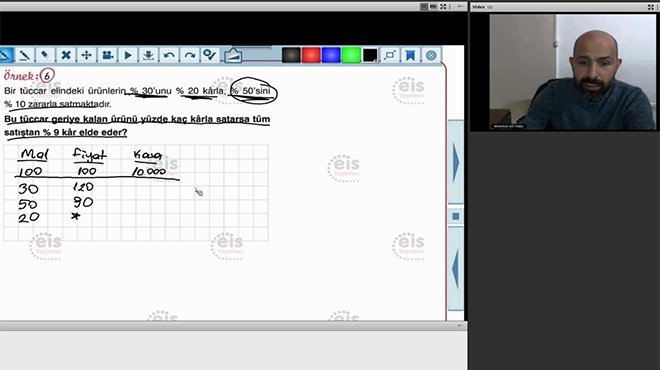The image size is (660, 370).
Task: Click the handwritten '50' in Mal column
Action: pos(28,204)
